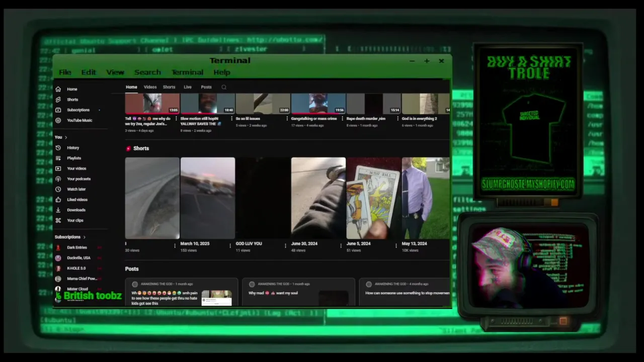Play the June 5, 2024 tarot card short

[373, 198]
